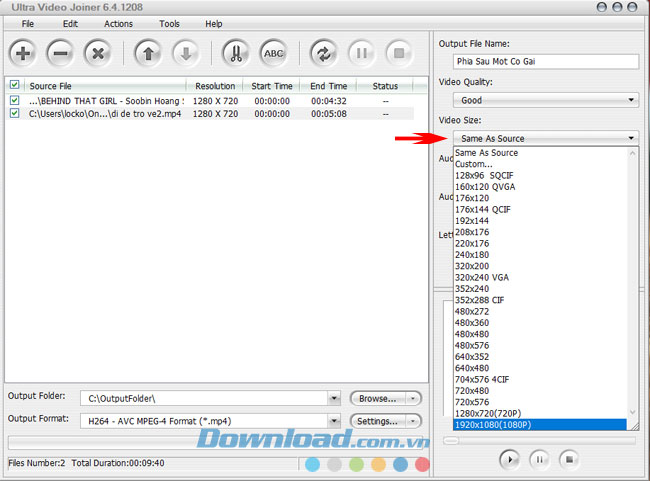Click the preview seek slider
This screenshot has height=481, width=650.
[x=540, y=439]
